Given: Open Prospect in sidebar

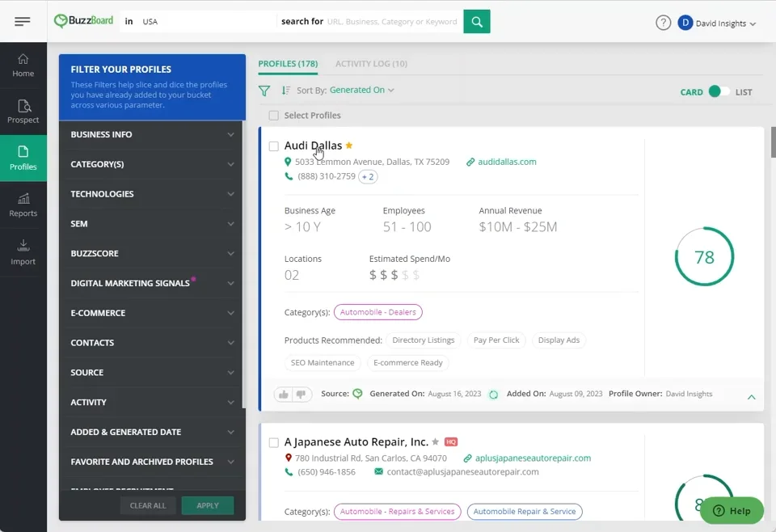Looking at the screenshot, I should [x=23, y=112].
